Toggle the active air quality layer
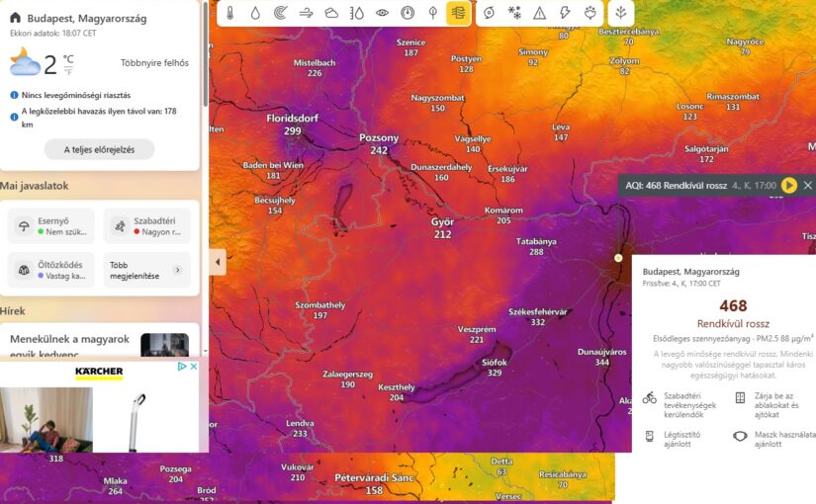The image size is (816, 504). click(457, 13)
